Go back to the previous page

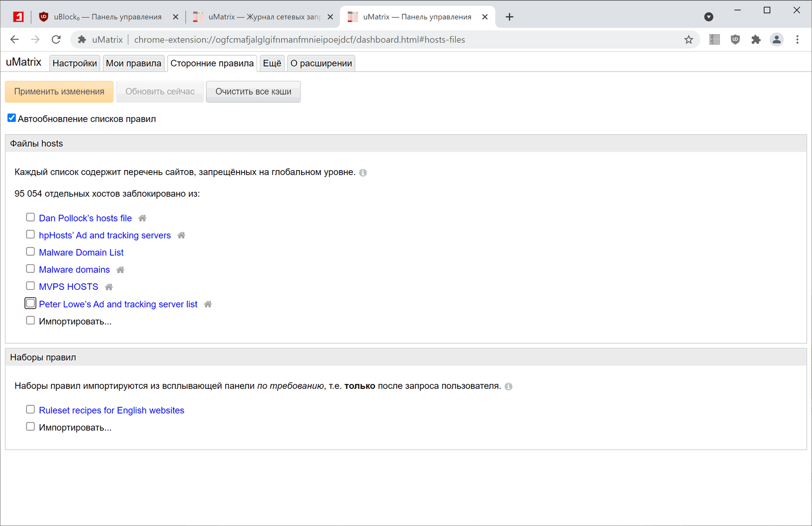(x=15, y=40)
